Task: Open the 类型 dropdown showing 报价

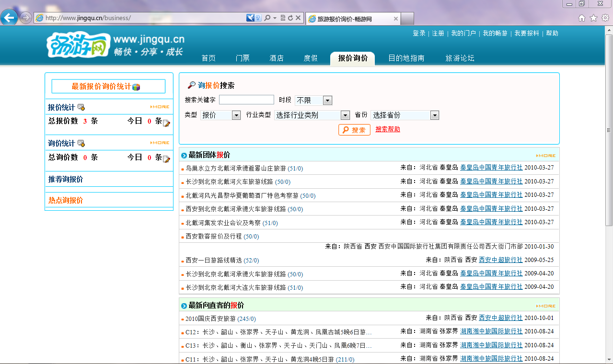Action: point(220,115)
